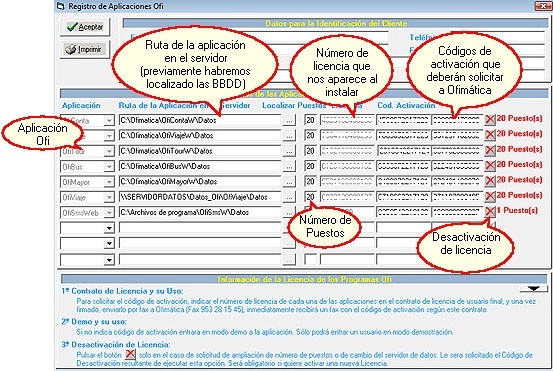Click the 'Cod. Activación' column header
The height and width of the screenshot is (371, 553).
[x=406, y=105]
